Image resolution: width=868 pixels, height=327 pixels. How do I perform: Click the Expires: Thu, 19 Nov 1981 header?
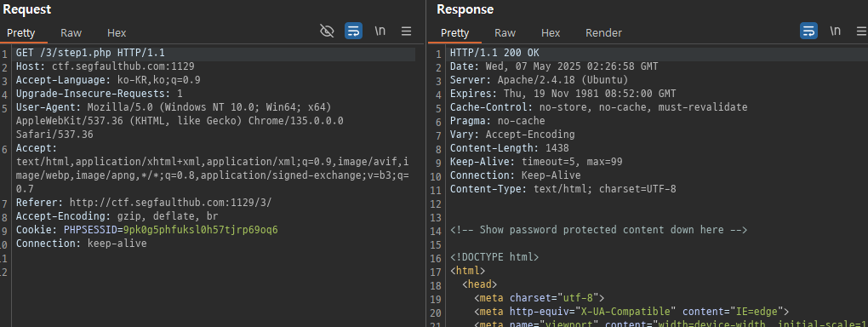click(563, 94)
